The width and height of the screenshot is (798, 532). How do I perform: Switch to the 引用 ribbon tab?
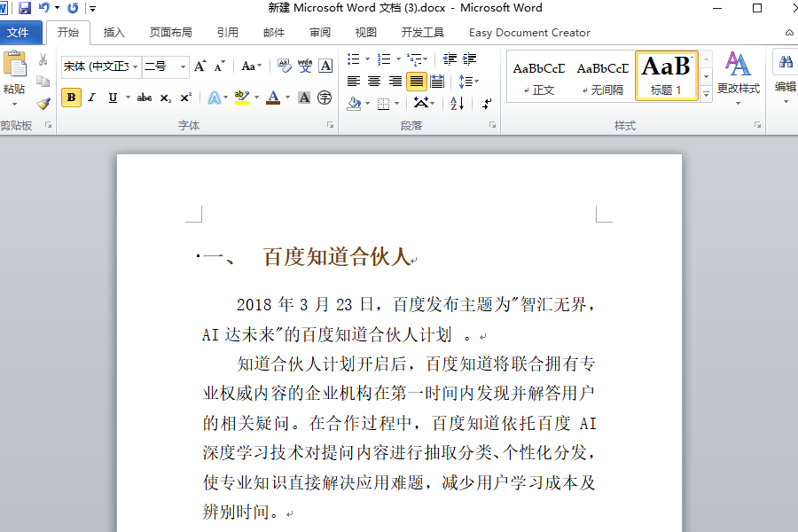click(228, 33)
